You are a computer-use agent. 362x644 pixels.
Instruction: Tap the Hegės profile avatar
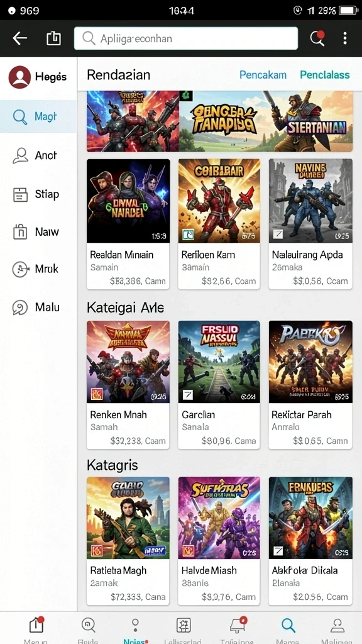tap(19, 77)
